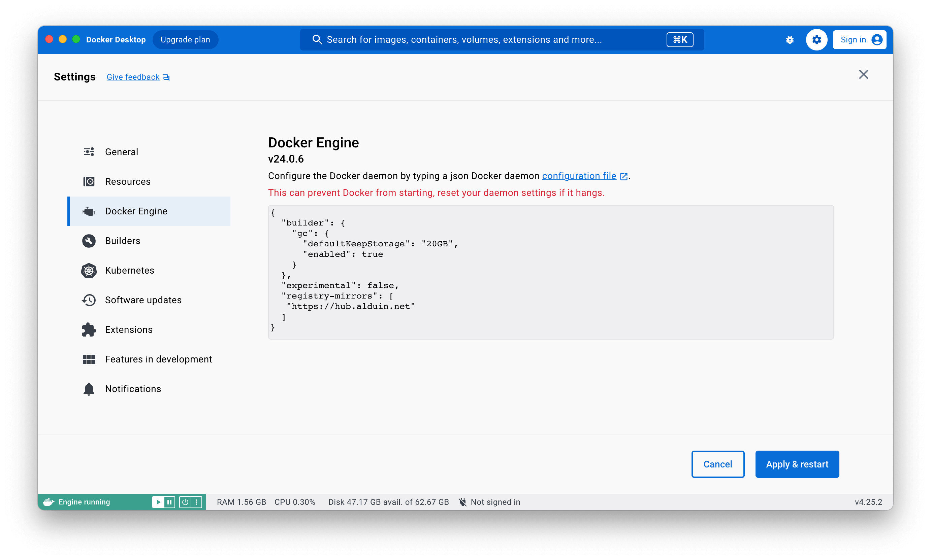This screenshot has width=931, height=560.
Task: Click the Not signed in status text
Action: 495,502
